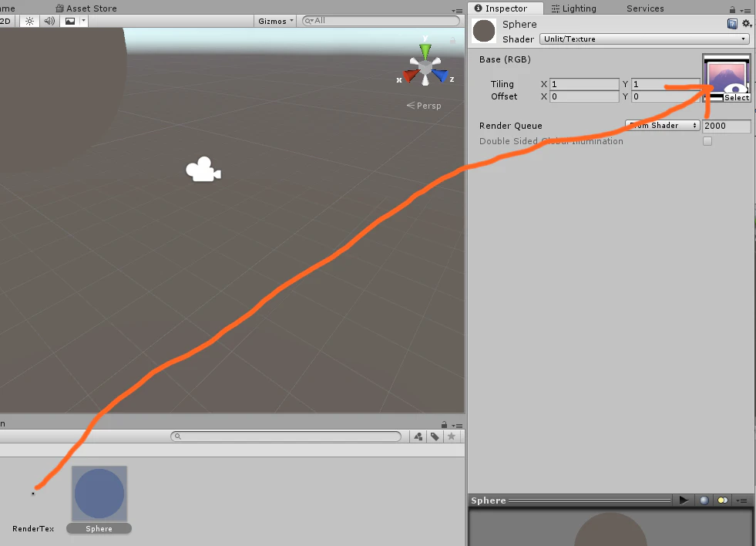Open the Project panel options menu
This screenshot has height=546, width=756.
pyautogui.click(x=457, y=426)
